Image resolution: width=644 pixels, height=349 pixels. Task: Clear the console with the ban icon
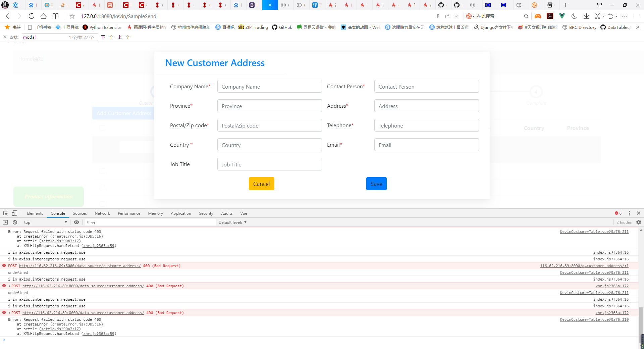tap(15, 222)
